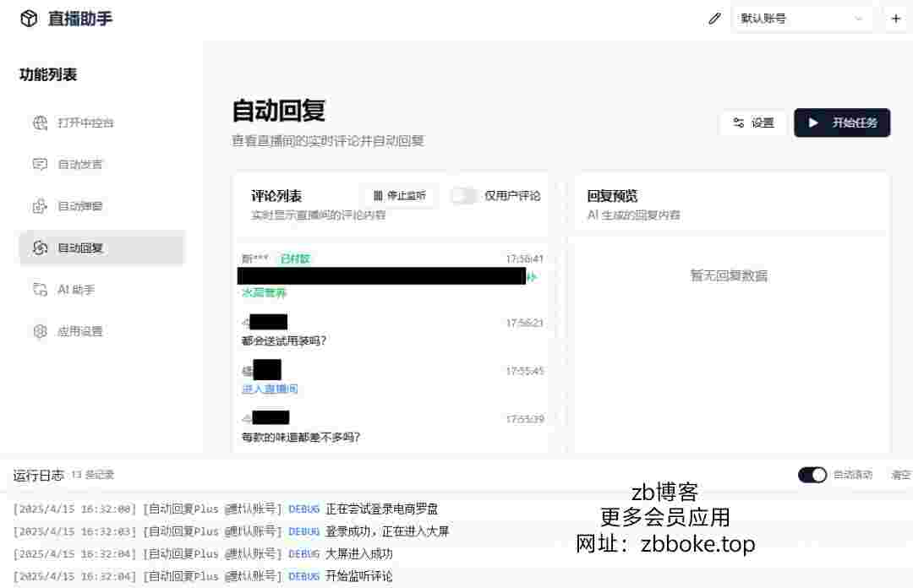
Task: Click the 自动回复 sidebar icon
Action: [41, 248]
